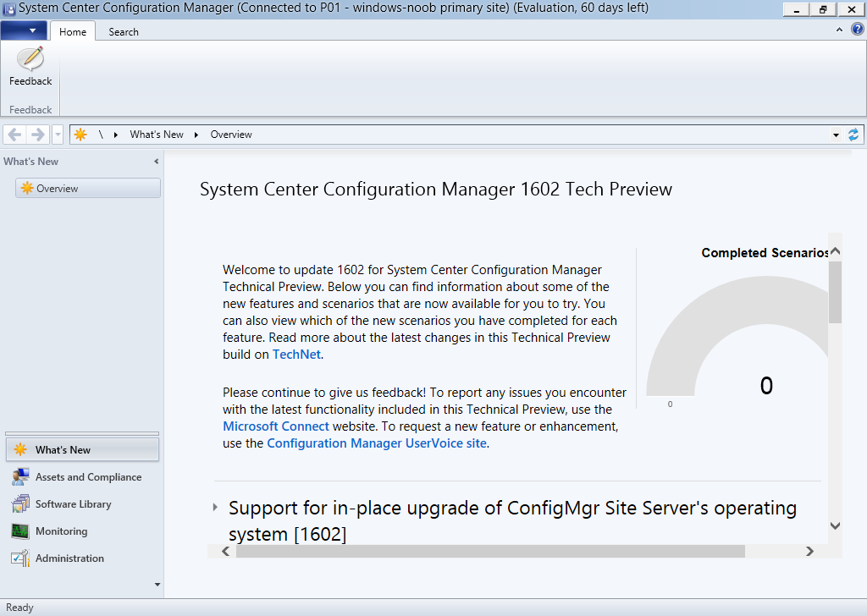Collapse the What's New navigation pane

157,162
